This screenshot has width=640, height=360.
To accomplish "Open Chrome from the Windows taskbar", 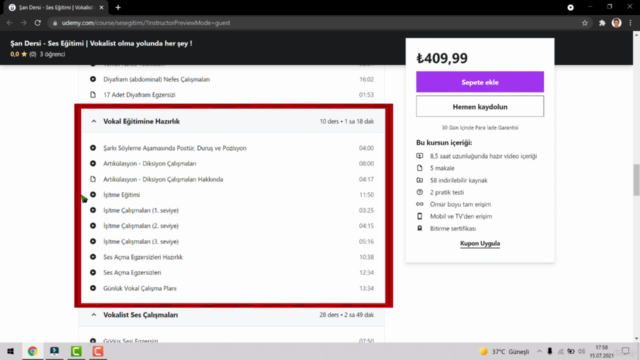I will (x=33, y=351).
